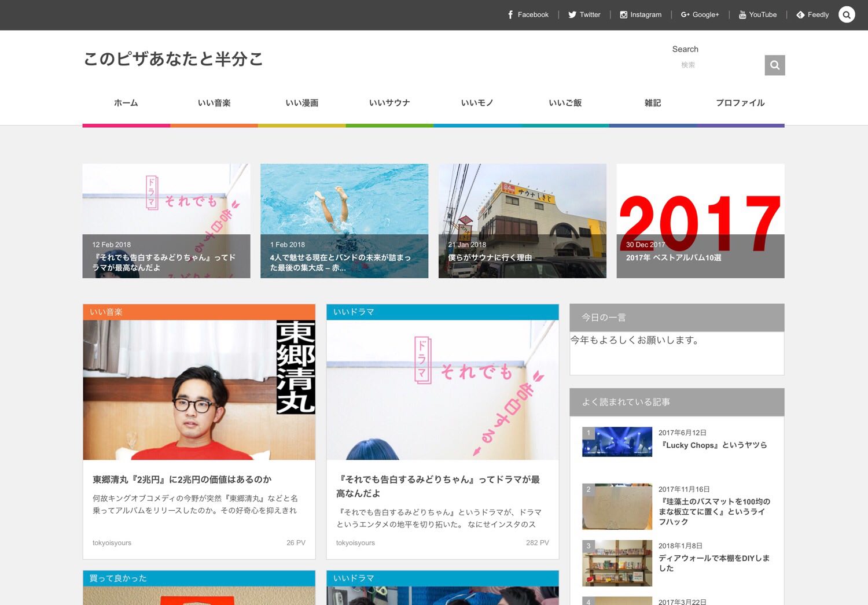Click the round search icon in top bar
This screenshot has width=868, height=605.
pos(847,14)
